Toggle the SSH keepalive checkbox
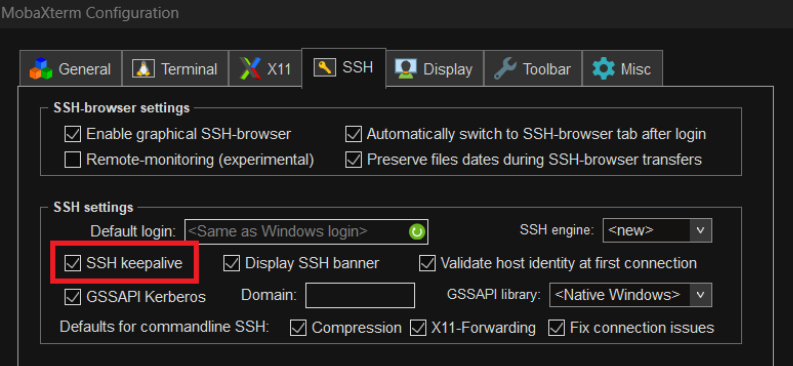Viewport: 793px width, 366px height. pos(73,263)
